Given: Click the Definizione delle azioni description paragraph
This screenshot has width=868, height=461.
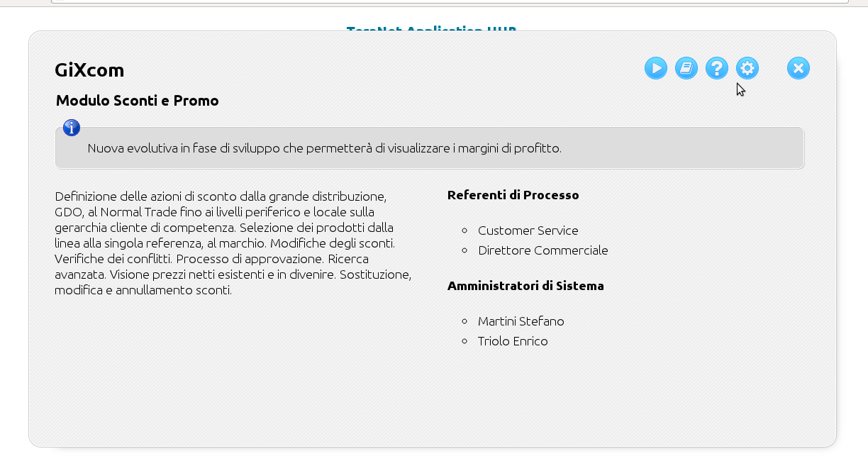Looking at the screenshot, I should tap(232, 243).
